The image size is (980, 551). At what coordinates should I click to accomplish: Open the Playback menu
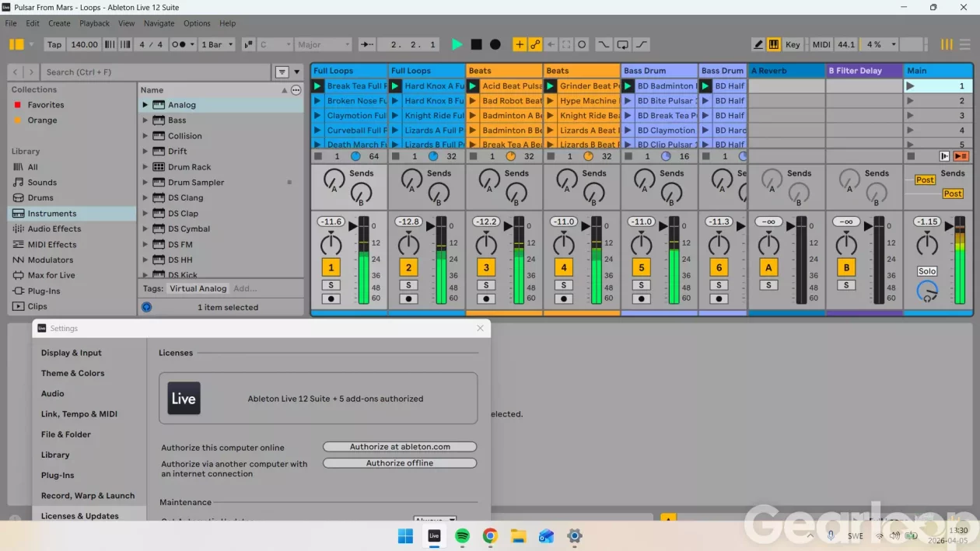[94, 23]
